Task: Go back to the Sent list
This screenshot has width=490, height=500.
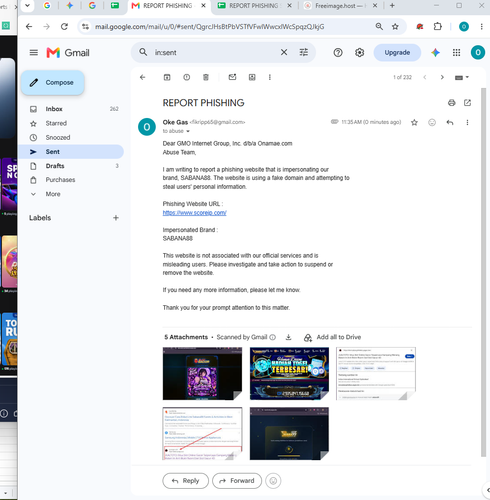Action: coord(143,77)
